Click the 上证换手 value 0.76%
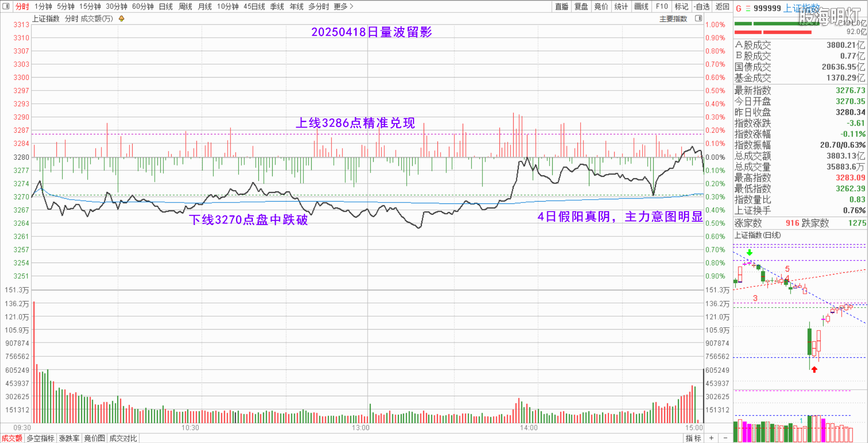 pos(854,211)
